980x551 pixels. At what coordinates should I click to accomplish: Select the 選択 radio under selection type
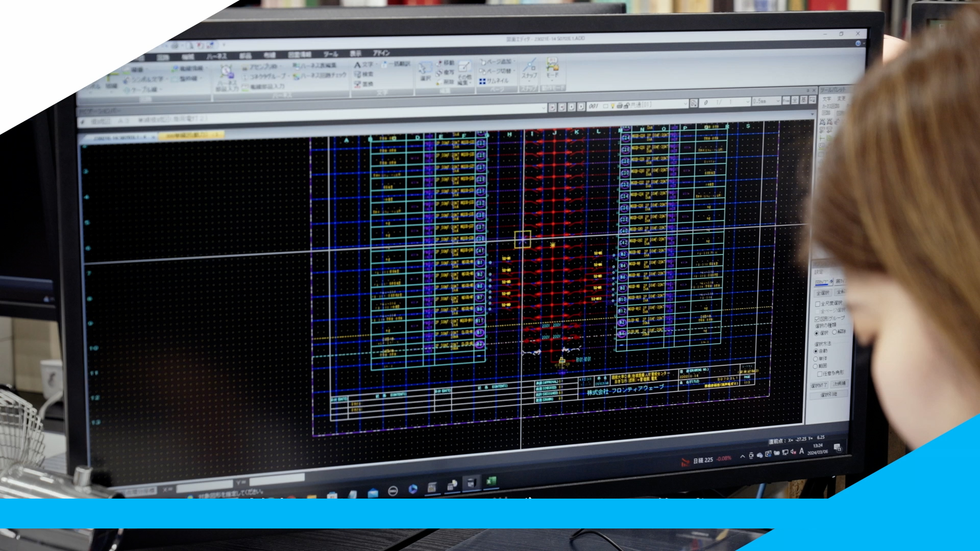(x=816, y=333)
